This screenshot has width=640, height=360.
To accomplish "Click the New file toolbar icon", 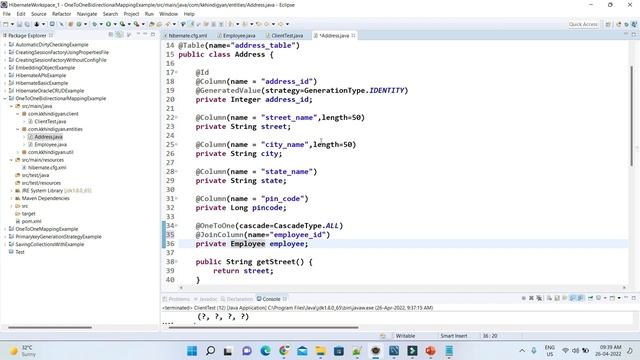I will coord(6,24).
